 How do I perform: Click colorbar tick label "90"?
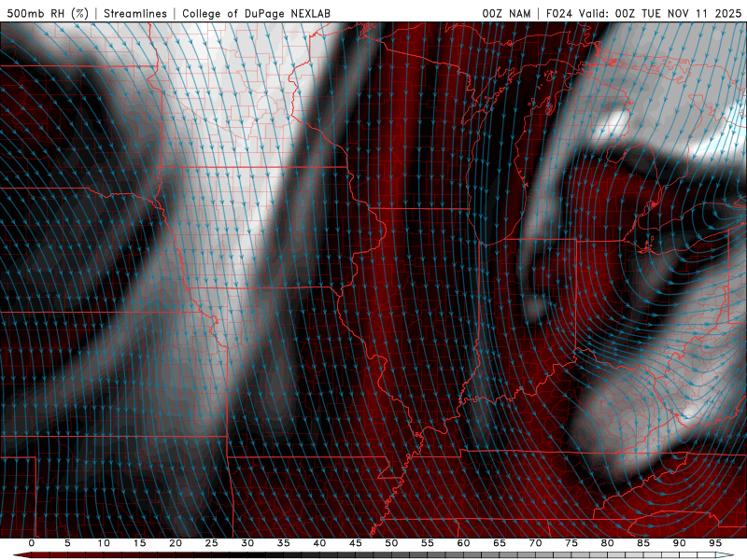[x=679, y=543]
